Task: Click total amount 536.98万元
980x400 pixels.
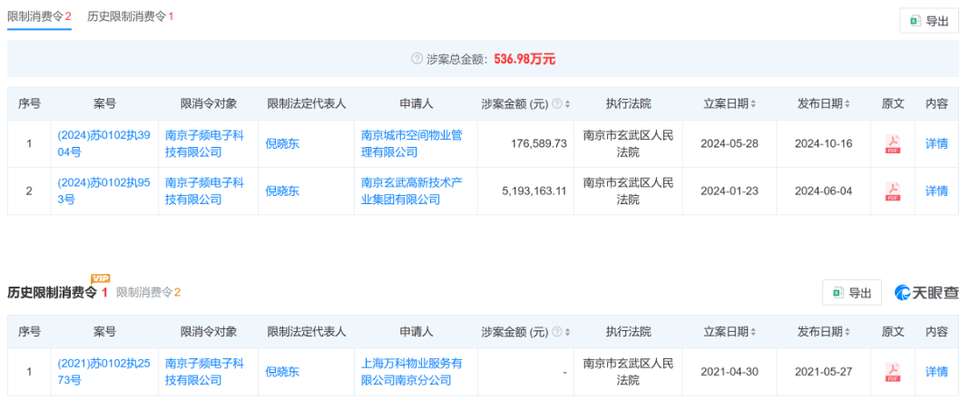Action: pos(524,59)
